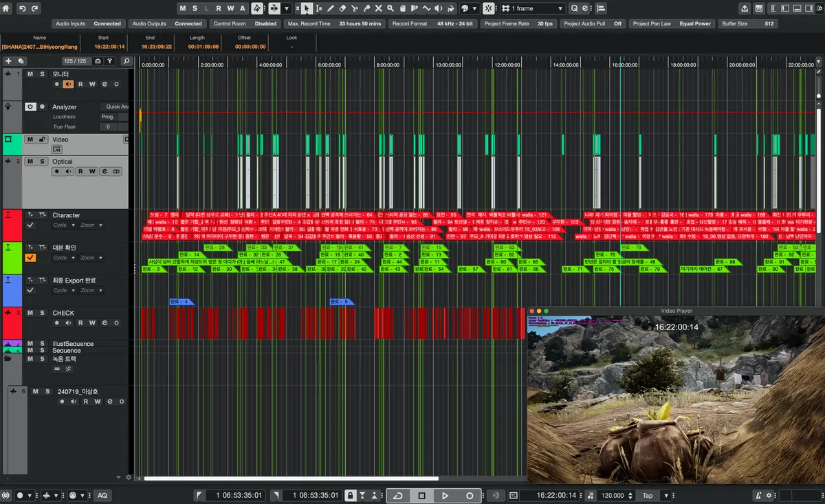The width and height of the screenshot is (825, 504).
Task: Select the Range Selection tool
Action: tap(319, 8)
